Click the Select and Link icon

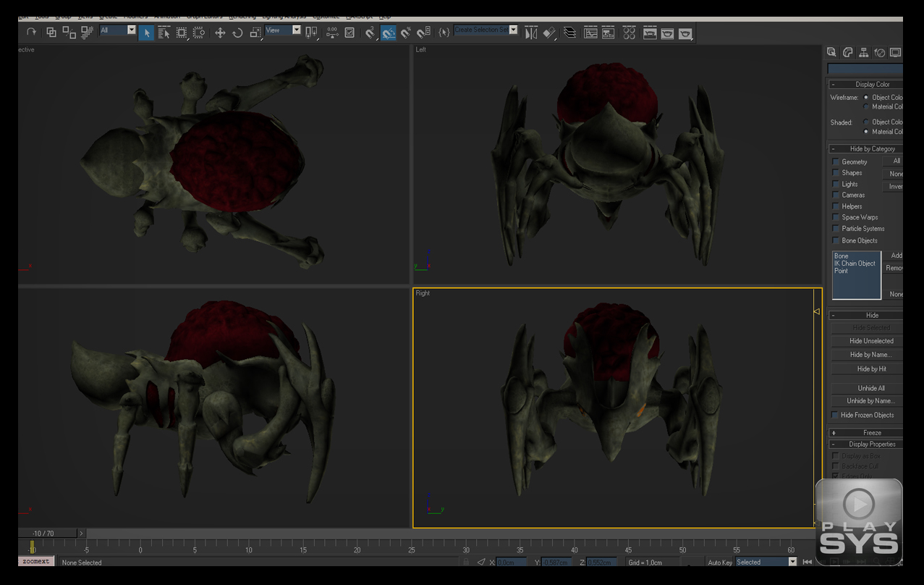(51, 32)
